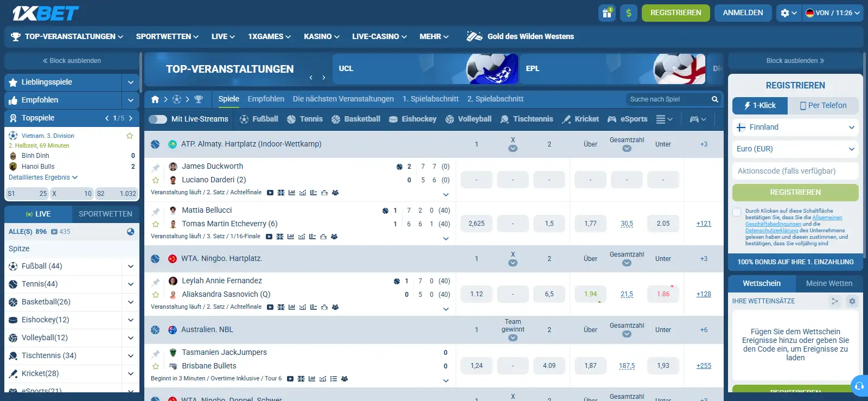Image resolution: width=868 pixels, height=401 pixels.
Task: Expand Fußball (44) in live list
Action: (x=131, y=266)
